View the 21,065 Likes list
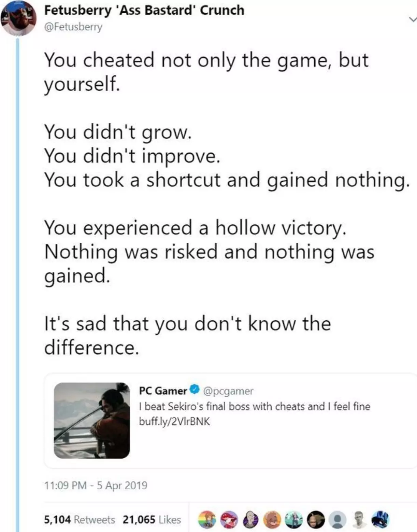Image resolution: width=417 pixels, height=532 pixels. 152,519
